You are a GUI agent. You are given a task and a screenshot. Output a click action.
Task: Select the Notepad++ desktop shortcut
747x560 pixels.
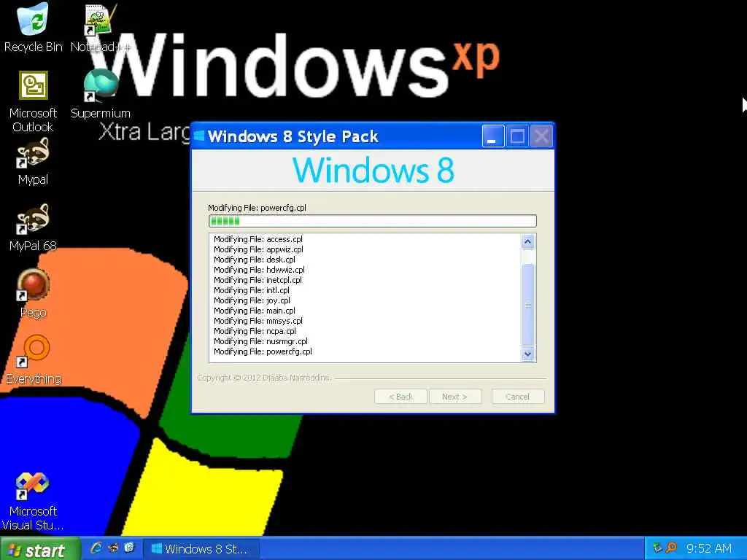[99, 27]
